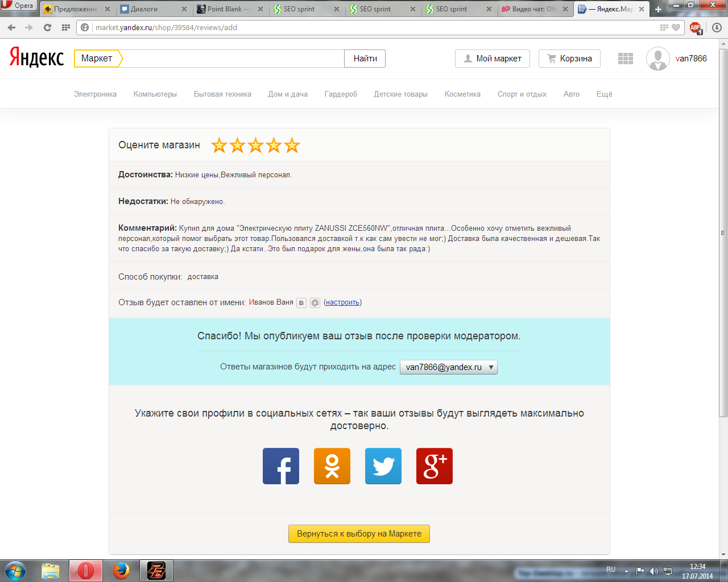Open the Спорт и отдых category

click(x=522, y=94)
